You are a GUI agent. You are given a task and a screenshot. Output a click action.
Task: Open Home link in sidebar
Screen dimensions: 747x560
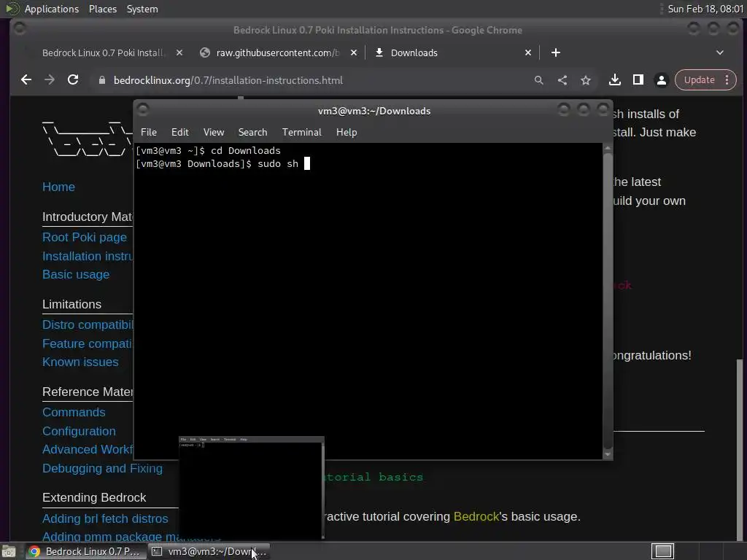[x=58, y=187]
